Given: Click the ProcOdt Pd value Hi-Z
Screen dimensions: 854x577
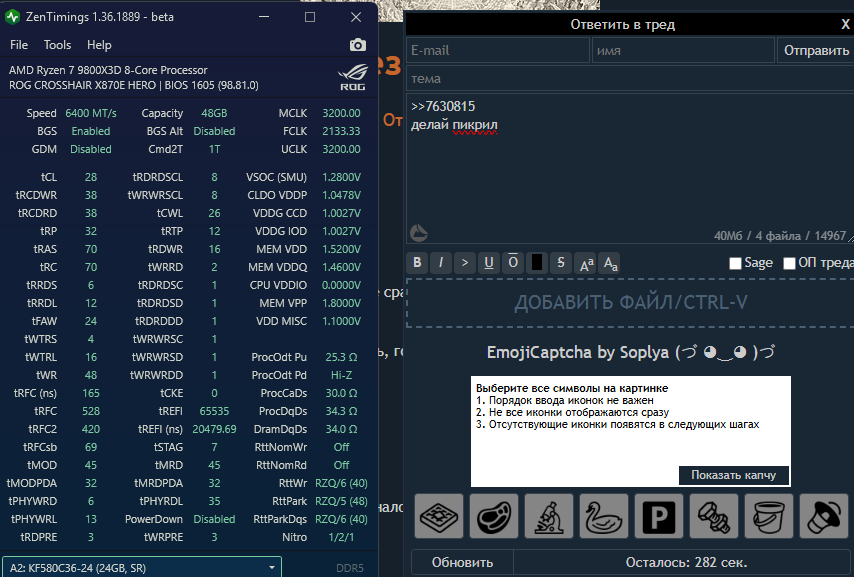Looking at the screenshot, I should 341,375.
